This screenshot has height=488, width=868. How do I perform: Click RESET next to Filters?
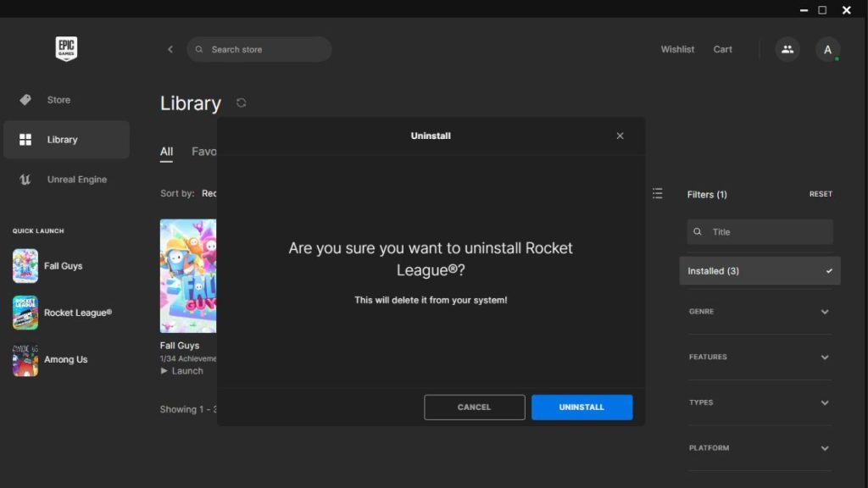[x=821, y=194]
